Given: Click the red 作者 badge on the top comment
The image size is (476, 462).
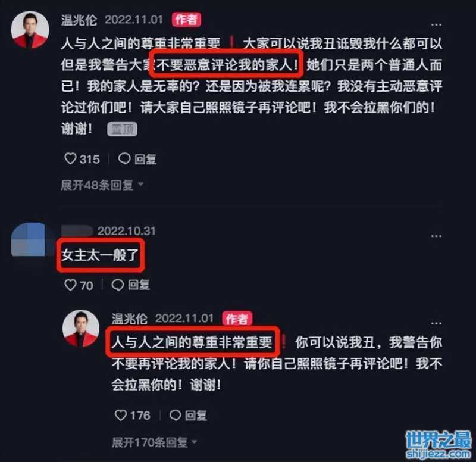Looking at the screenshot, I should click(x=186, y=20).
